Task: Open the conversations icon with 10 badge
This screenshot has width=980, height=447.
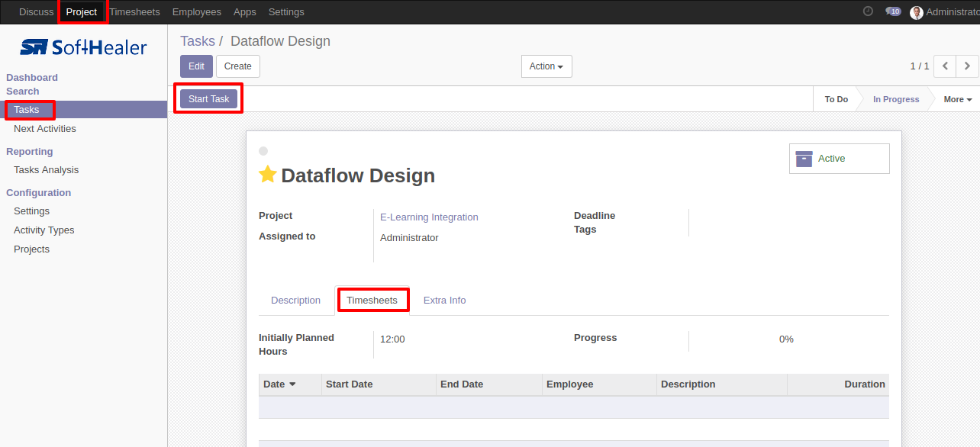Action: (x=893, y=11)
